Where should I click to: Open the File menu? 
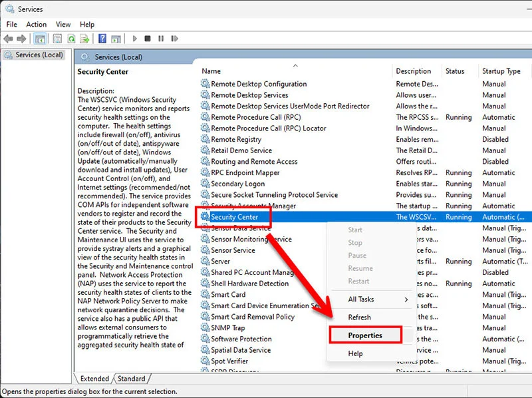coord(11,25)
